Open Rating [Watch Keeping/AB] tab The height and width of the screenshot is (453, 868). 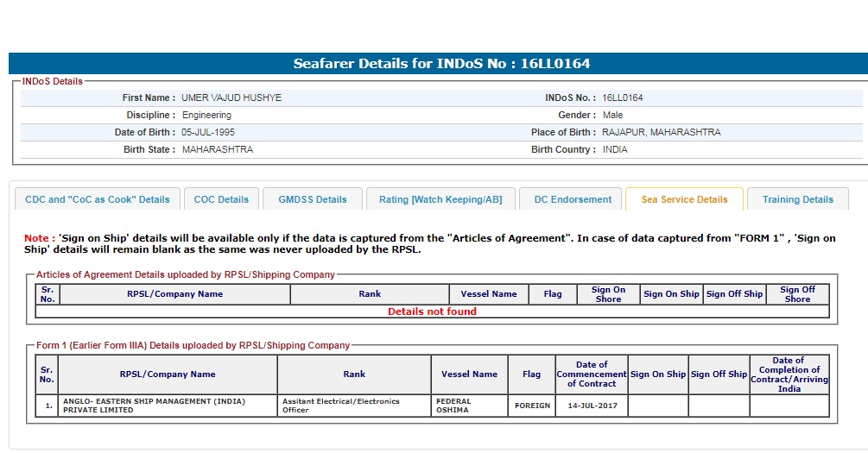tap(440, 199)
